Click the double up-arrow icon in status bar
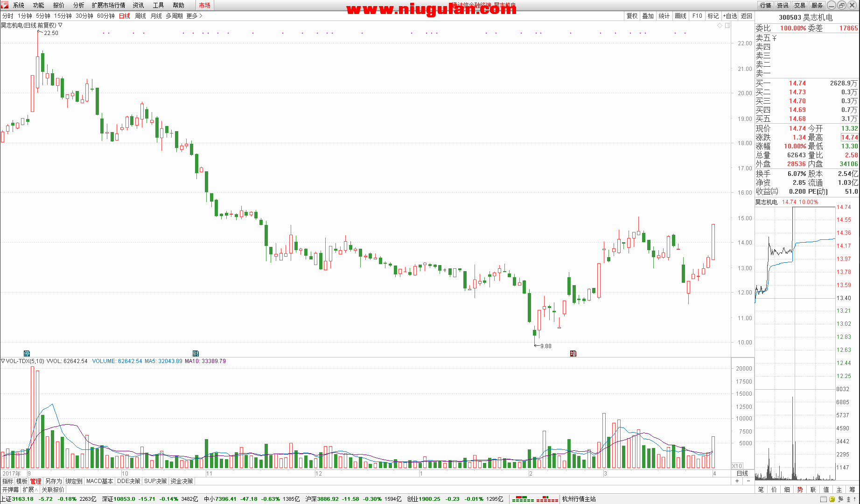 (x=849, y=499)
